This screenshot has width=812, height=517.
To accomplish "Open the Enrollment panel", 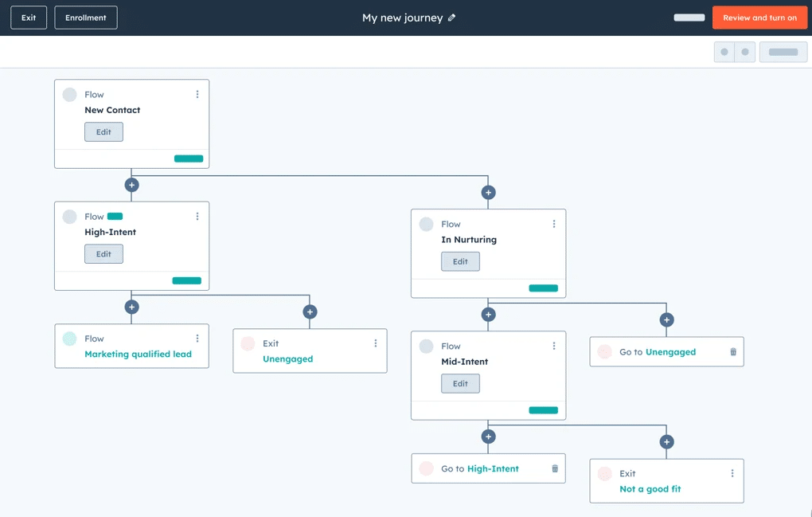I will click(x=85, y=17).
